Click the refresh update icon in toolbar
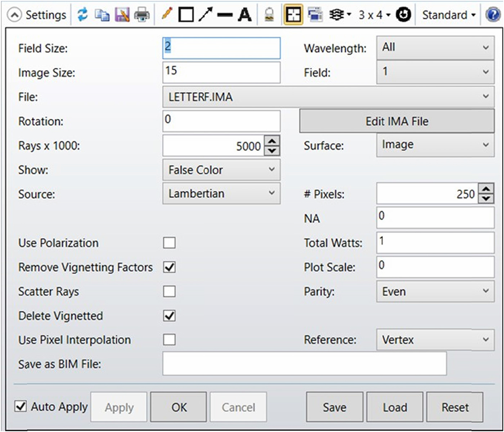This screenshot has height=432, width=504. point(82,15)
